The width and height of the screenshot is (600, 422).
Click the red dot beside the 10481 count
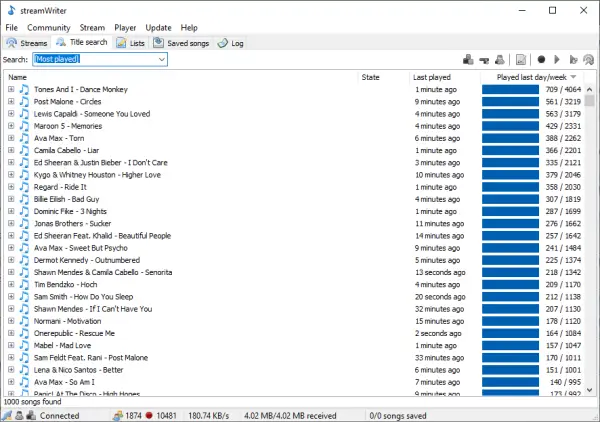(x=149, y=415)
